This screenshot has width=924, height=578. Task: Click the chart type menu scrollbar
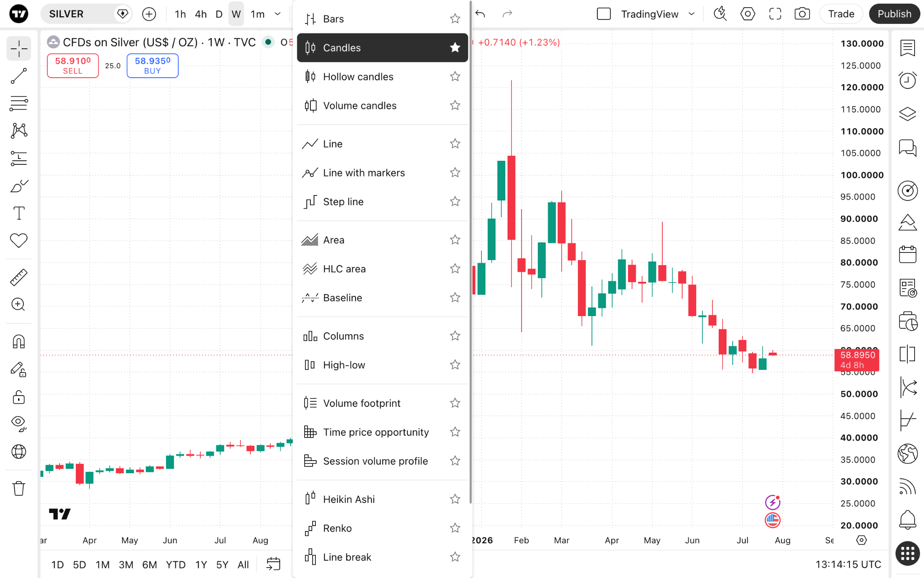[x=471, y=252]
